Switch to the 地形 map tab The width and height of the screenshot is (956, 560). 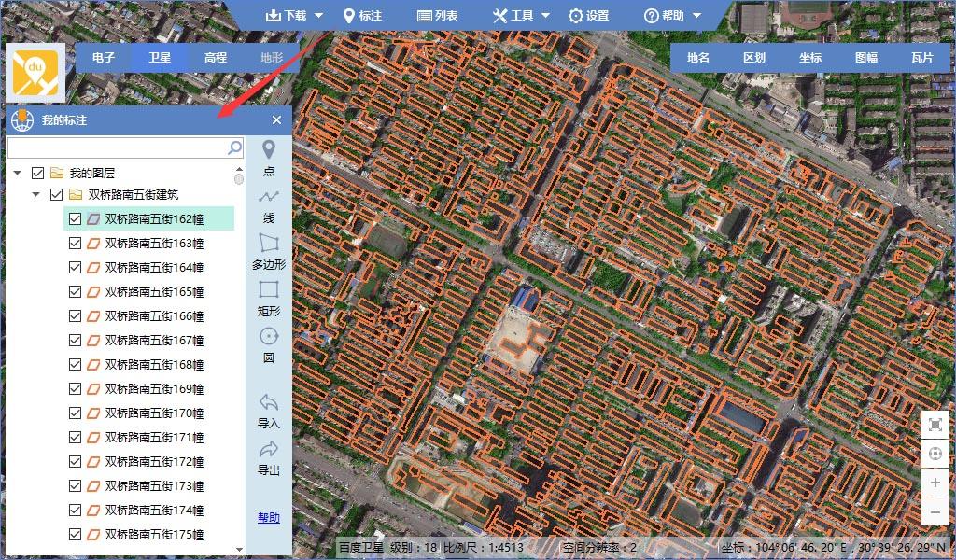pos(272,57)
